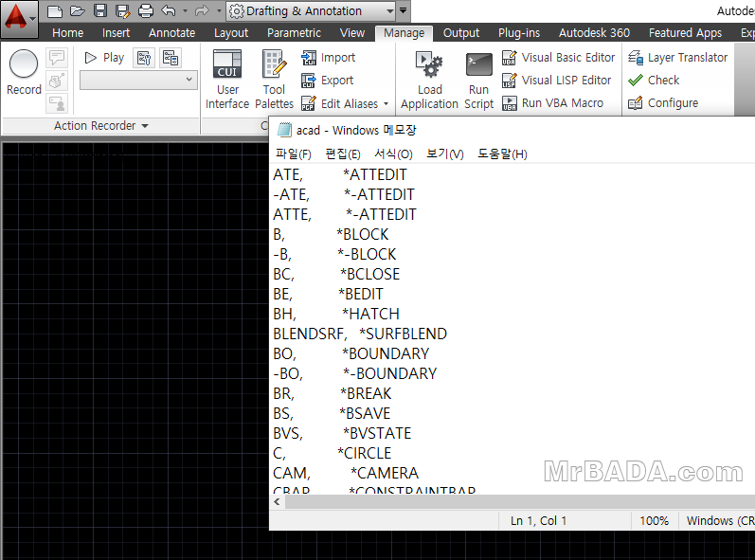The image size is (755, 560).
Task: Switch to the Plug-ins ribbon tab
Action: tap(519, 33)
